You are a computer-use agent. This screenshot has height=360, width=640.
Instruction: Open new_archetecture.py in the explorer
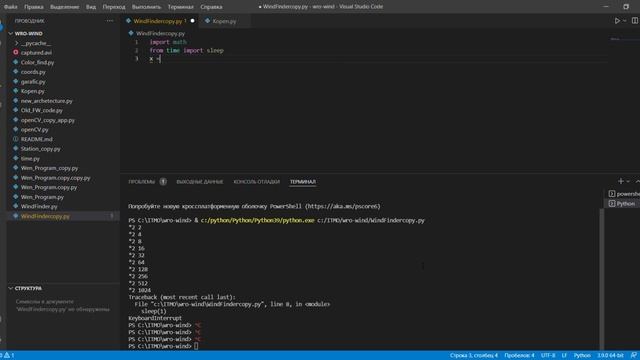click(47, 101)
